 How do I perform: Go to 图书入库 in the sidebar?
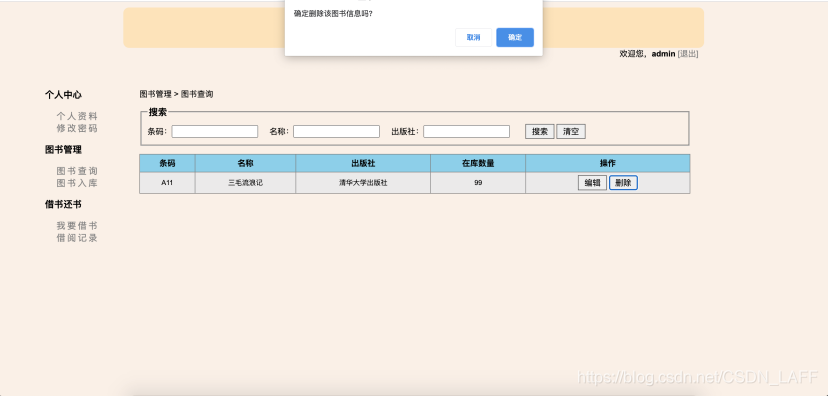pyautogui.click(x=77, y=183)
